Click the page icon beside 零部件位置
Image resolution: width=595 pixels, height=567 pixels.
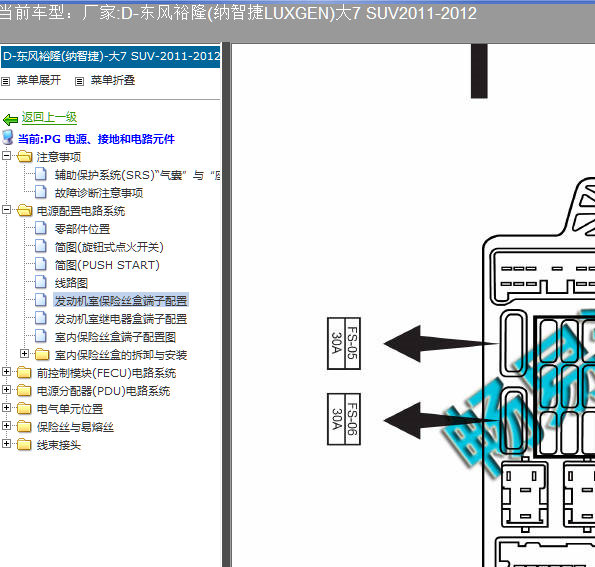41,228
